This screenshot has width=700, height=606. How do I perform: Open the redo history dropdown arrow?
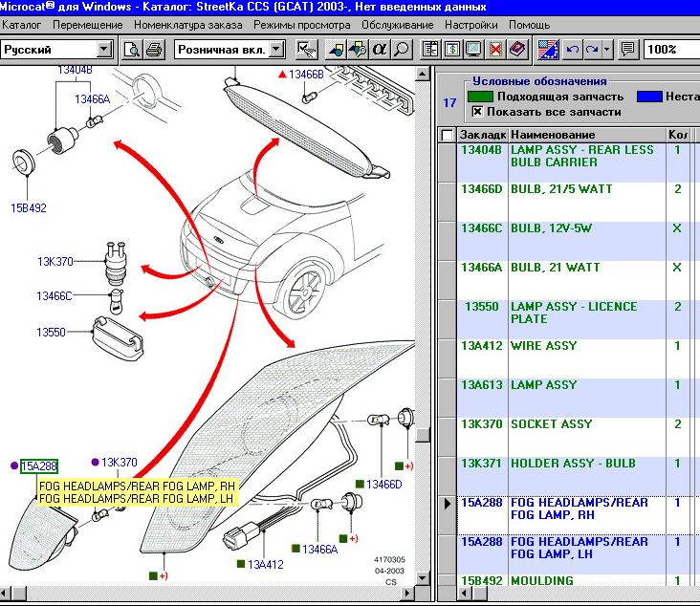tap(606, 49)
